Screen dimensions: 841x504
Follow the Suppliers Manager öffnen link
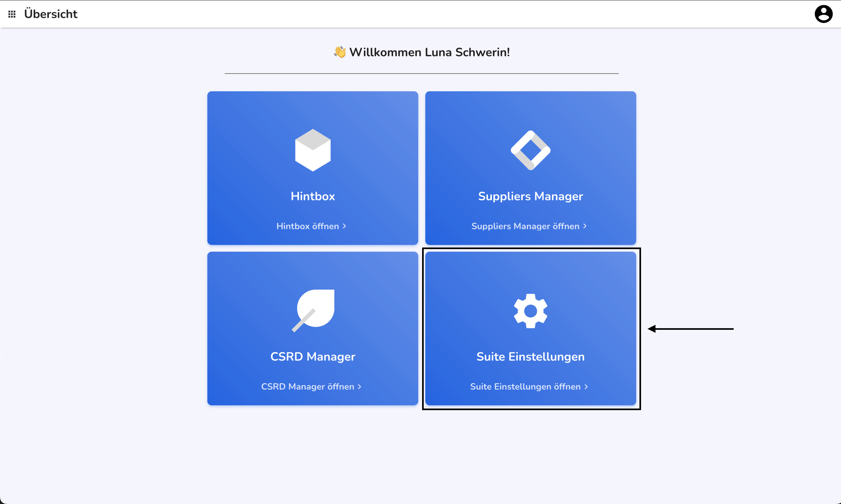(x=529, y=226)
